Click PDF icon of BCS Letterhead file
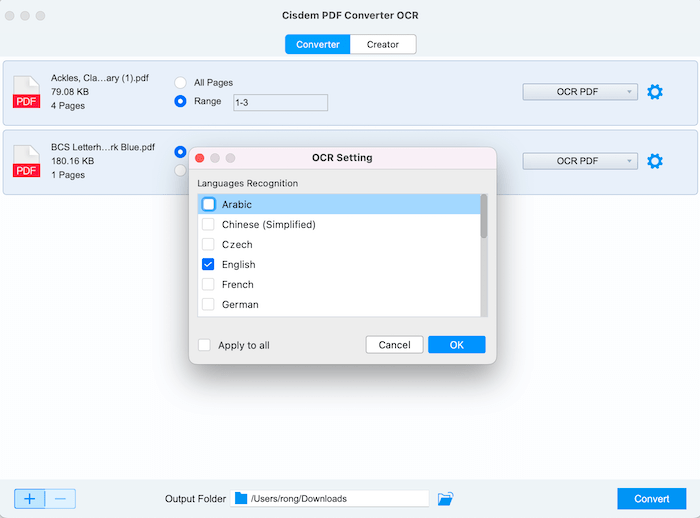 coord(26,161)
